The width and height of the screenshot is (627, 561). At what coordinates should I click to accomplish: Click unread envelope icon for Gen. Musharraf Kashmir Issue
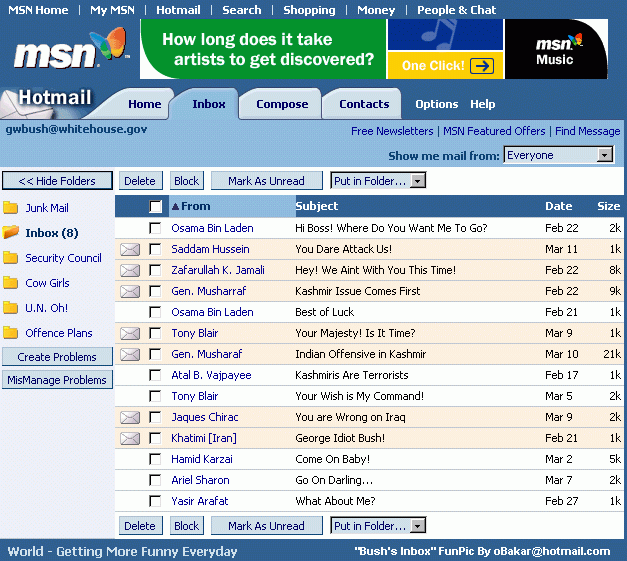pos(130,291)
